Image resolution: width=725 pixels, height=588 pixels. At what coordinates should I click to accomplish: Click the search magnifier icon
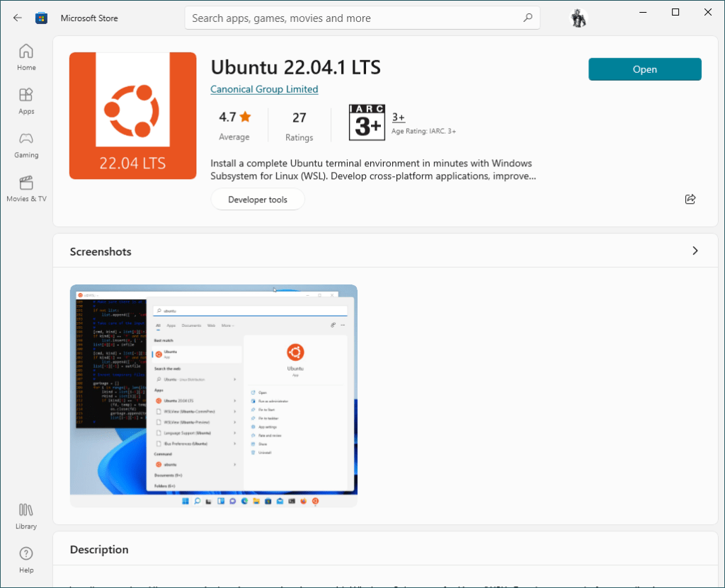[527, 18]
